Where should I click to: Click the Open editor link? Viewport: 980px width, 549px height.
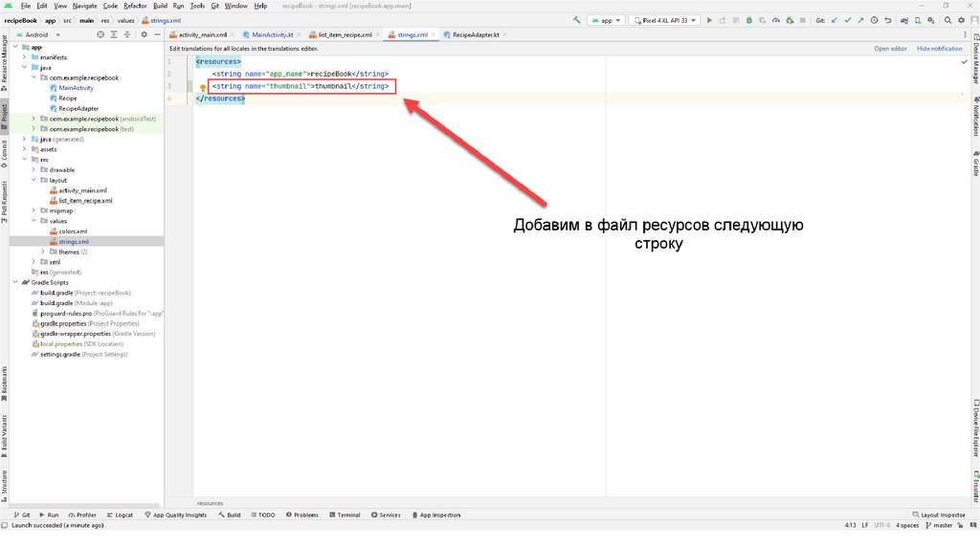pos(889,48)
